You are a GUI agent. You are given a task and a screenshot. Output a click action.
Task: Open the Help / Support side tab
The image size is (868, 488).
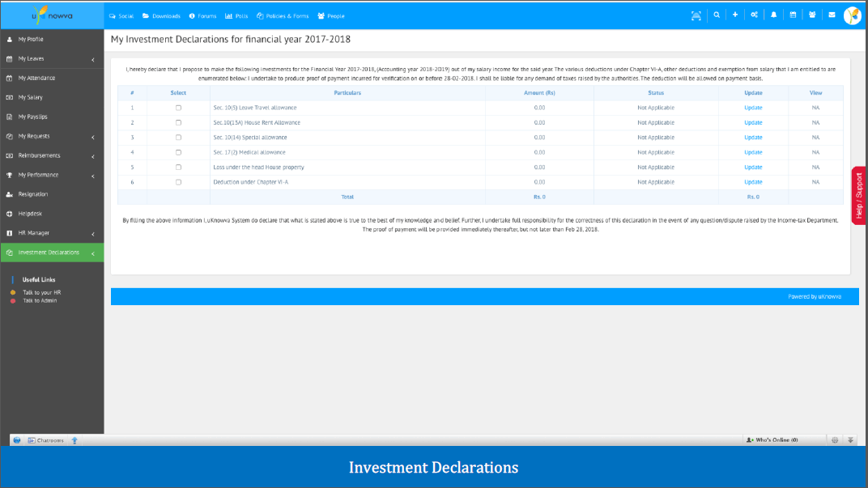coord(858,195)
